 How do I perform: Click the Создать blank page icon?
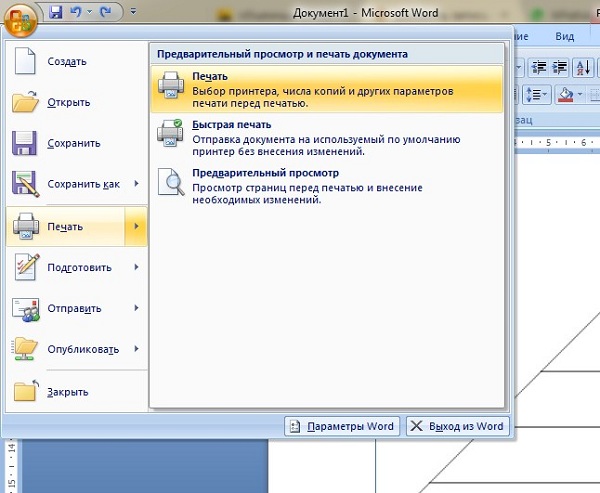point(25,61)
